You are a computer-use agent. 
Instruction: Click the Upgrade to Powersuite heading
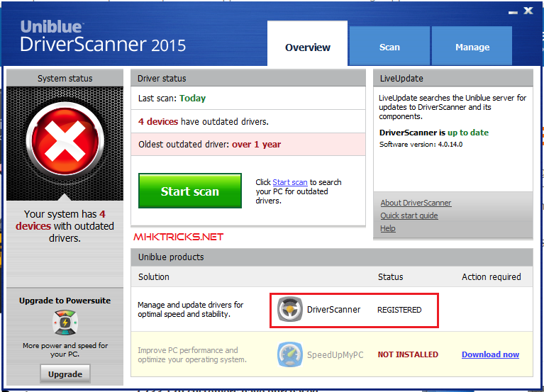point(65,301)
